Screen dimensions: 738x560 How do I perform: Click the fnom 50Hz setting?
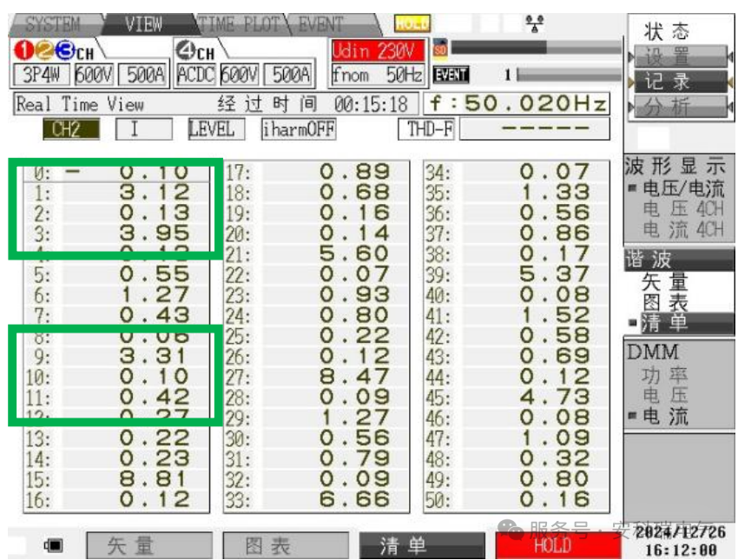tap(378, 75)
